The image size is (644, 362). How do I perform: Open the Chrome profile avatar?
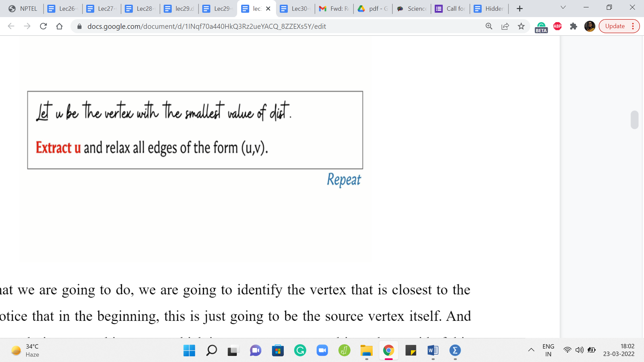point(590,26)
